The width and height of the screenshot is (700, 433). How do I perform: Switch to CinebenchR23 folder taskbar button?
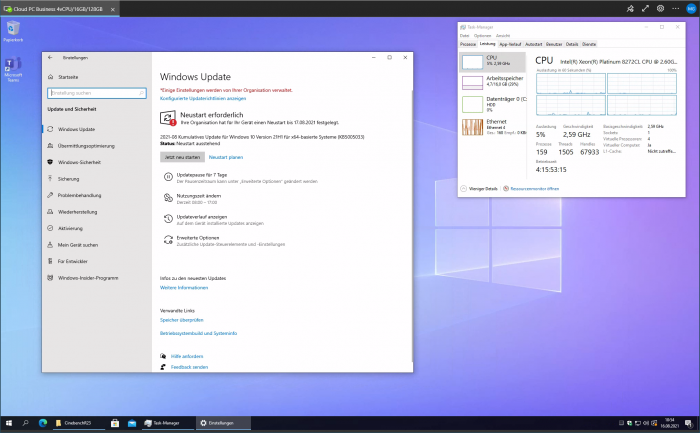pos(79,423)
